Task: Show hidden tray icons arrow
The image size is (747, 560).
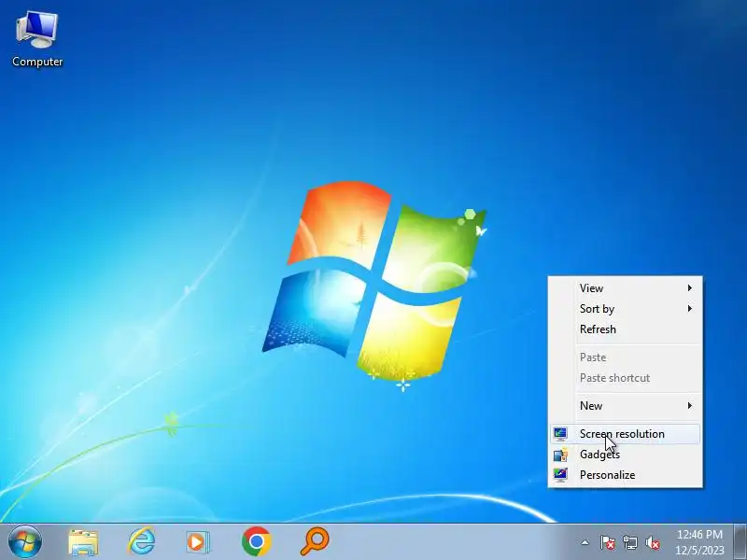Action: tap(585, 542)
